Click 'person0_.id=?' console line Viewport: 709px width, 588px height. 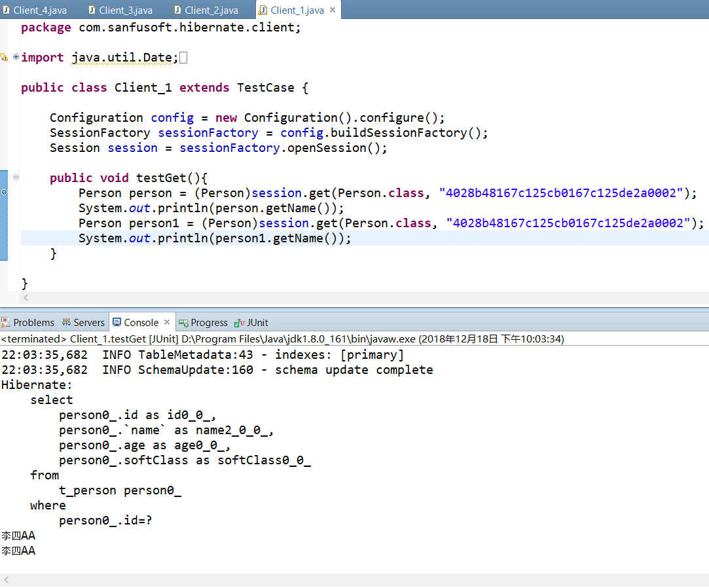(x=105, y=521)
